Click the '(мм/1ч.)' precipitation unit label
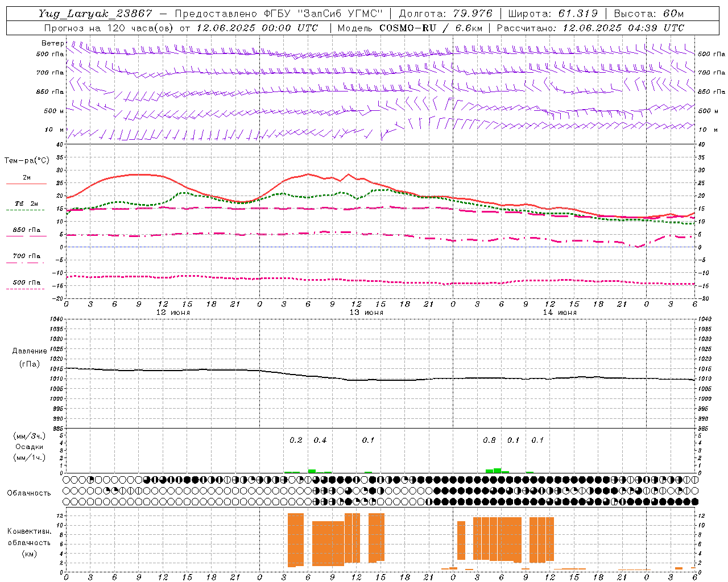728x582 pixels. click(x=30, y=458)
